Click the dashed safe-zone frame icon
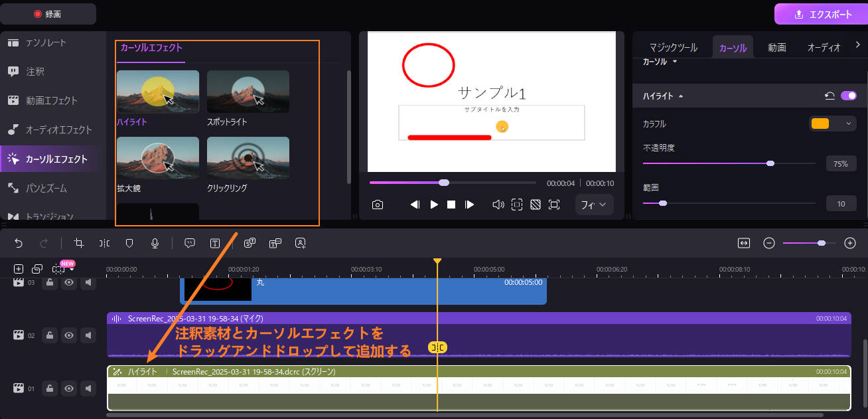This screenshot has width=868, height=419. click(517, 205)
